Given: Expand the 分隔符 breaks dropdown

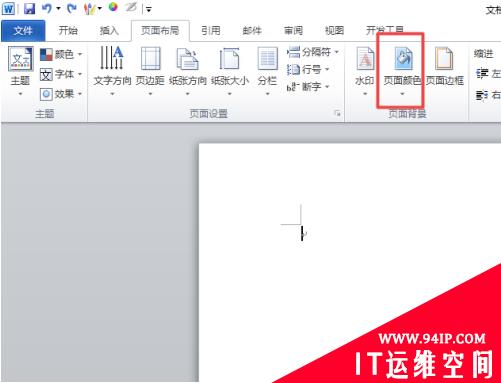Looking at the screenshot, I should (313, 52).
